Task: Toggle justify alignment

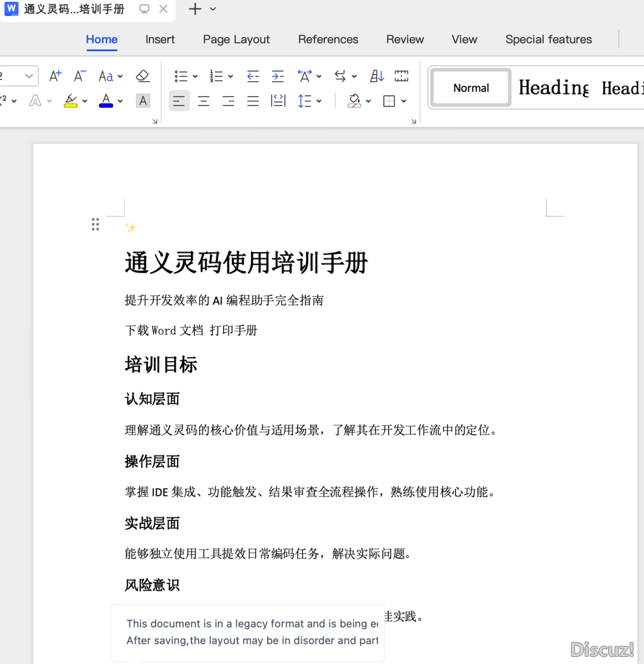Action: pyautogui.click(x=253, y=101)
